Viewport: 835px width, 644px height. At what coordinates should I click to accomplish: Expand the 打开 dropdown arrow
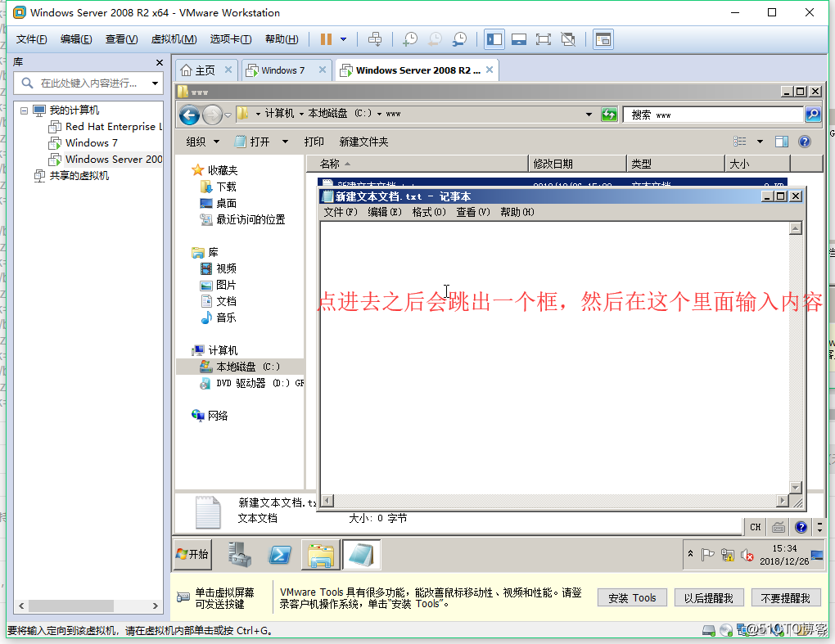pyautogui.click(x=285, y=142)
